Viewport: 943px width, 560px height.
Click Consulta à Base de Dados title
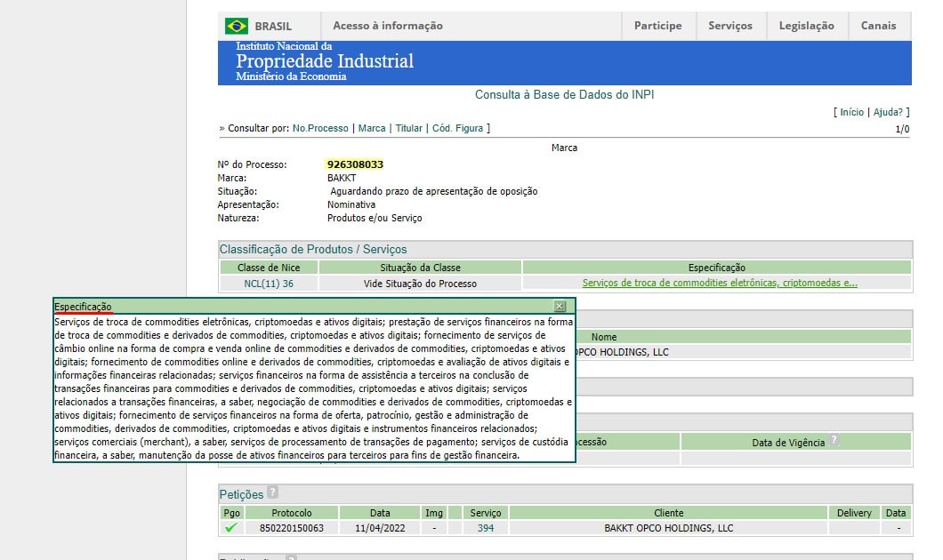(564, 94)
